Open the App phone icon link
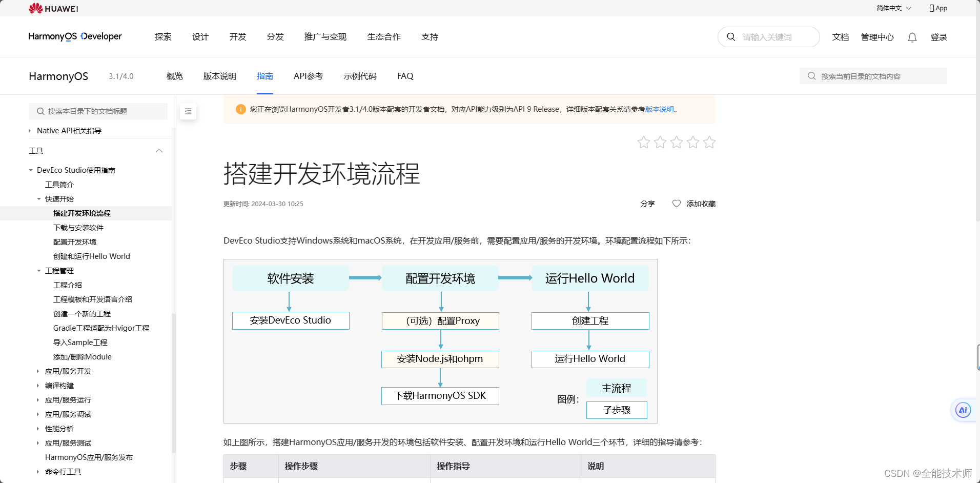The height and width of the screenshot is (483, 980). pyautogui.click(x=938, y=8)
